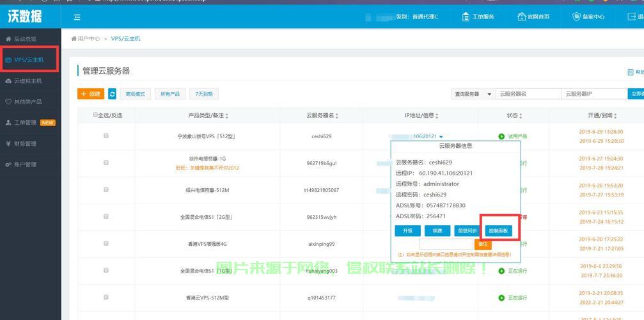Select checkbox for 香港VPS增强版4G row
Viewport: 644px width, 320px height.
(x=106, y=244)
